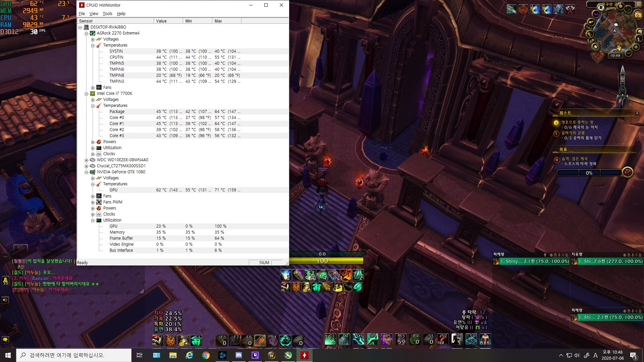Open Battle.net from the taskbar

(222, 355)
